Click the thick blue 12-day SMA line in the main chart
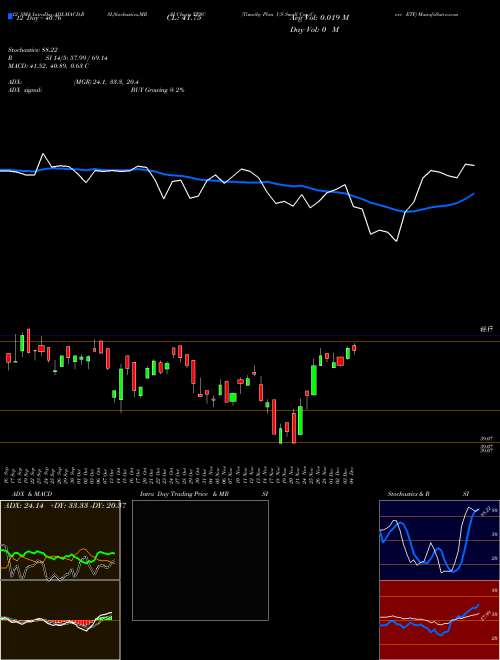Screen dimensions: 500x660 [236, 182]
